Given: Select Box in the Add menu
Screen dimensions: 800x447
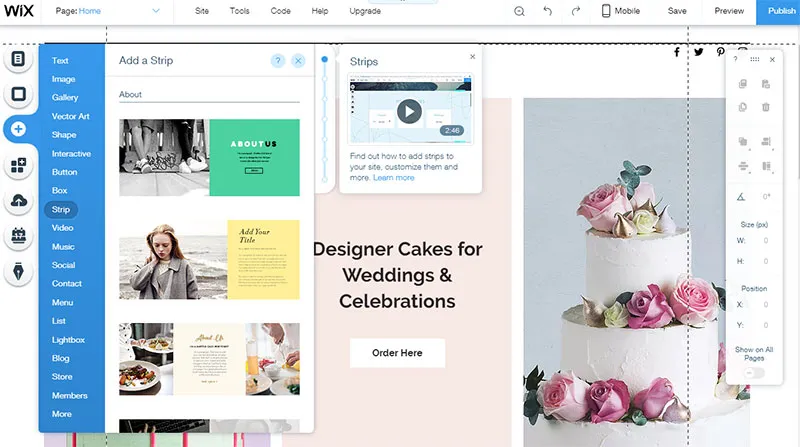Looking at the screenshot, I should coord(59,190).
